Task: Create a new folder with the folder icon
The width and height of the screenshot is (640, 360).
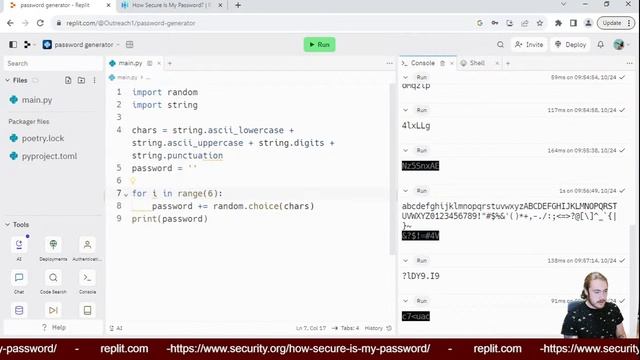Action: tap(81, 80)
